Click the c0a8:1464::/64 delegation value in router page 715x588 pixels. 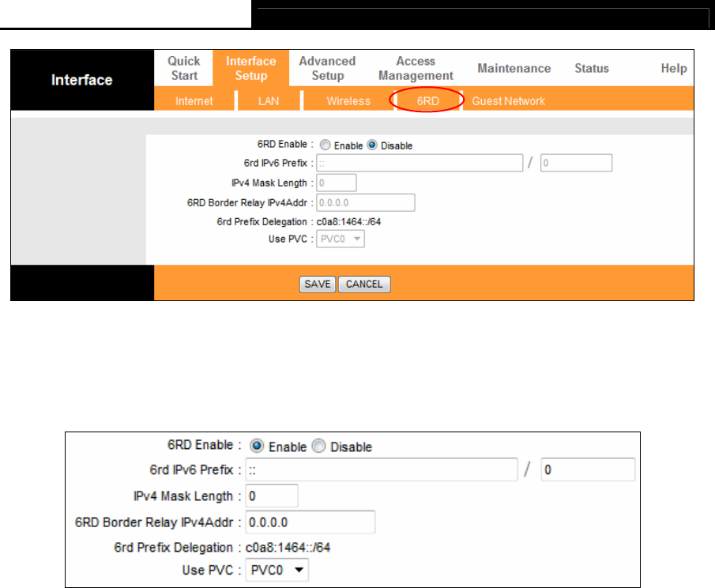click(349, 222)
